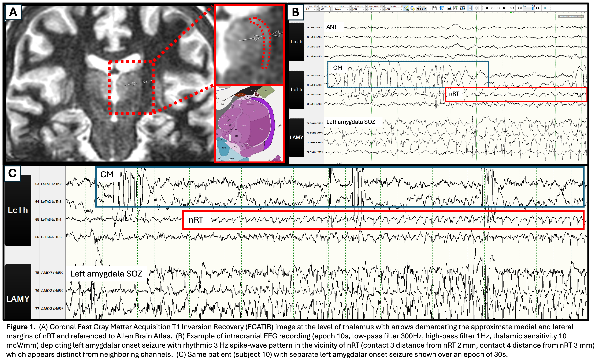Click the electrode montage map settings icon
Screen dimensions: 605x364
[412, 8]
